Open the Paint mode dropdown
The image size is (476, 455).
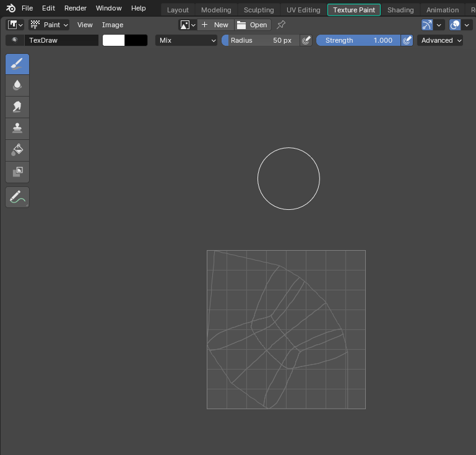coord(50,25)
